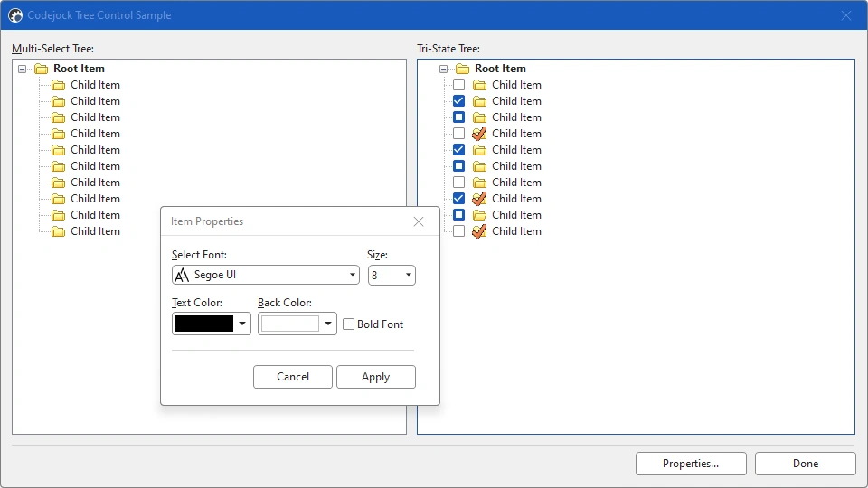The image size is (868, 488).
Task: Collapse Root Item in the Tri-State Tree
Action: pyautogui.click(x=443, y=70)
